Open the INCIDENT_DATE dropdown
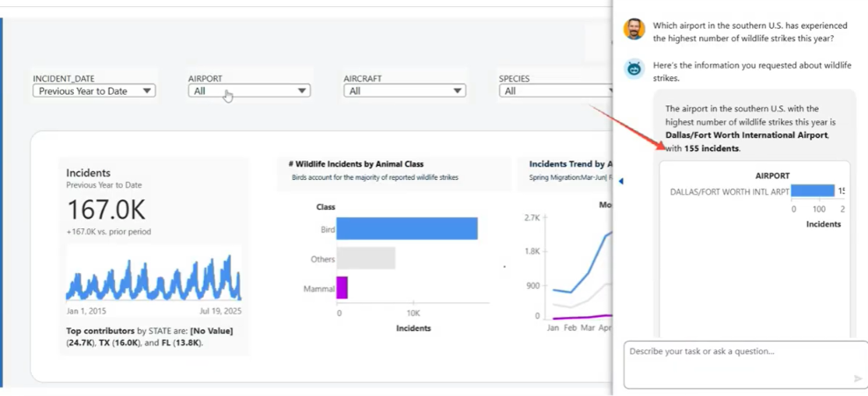Image resolution: width=868 pixels, height=396 pixels. (94, 91)
